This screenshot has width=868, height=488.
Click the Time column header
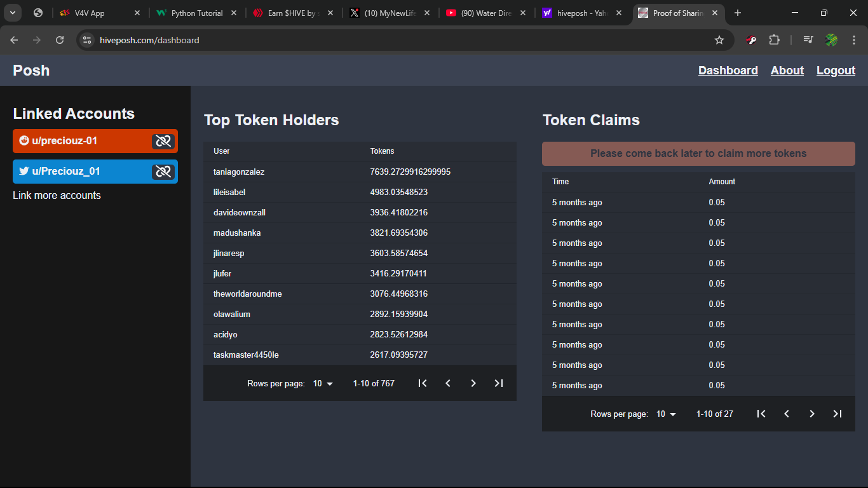pyautogui.click(x=560, y=182)
